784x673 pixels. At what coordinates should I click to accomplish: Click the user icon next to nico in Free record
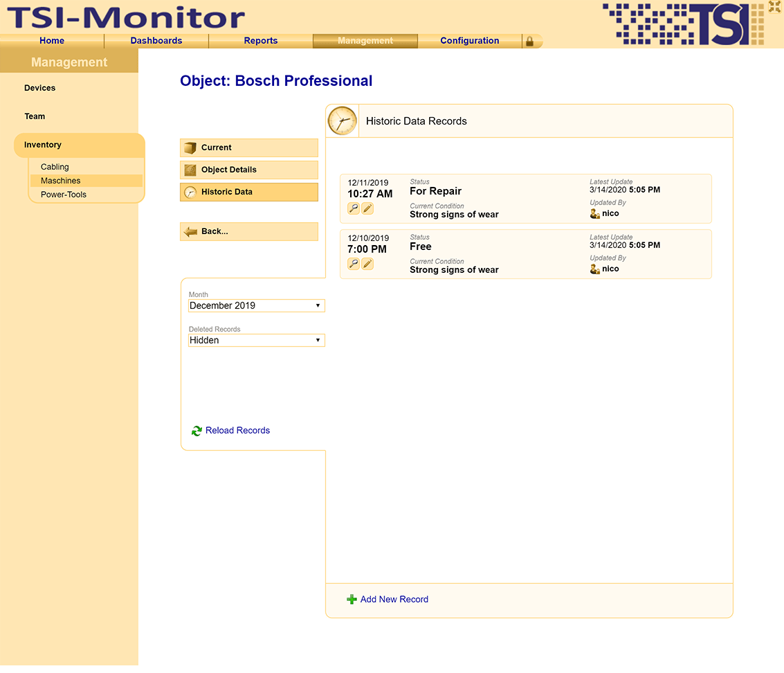pos(595,269)
